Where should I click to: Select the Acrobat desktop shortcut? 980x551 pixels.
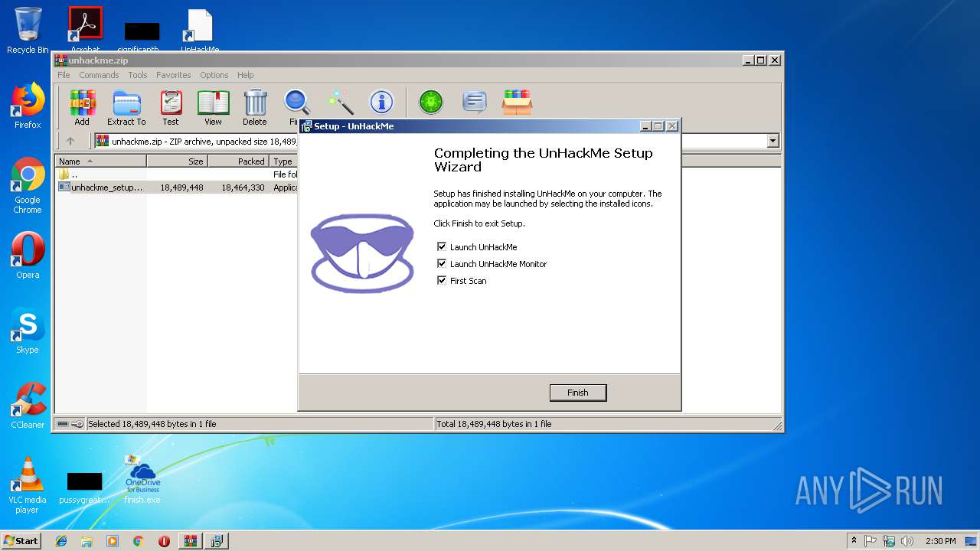click(85, 30)
